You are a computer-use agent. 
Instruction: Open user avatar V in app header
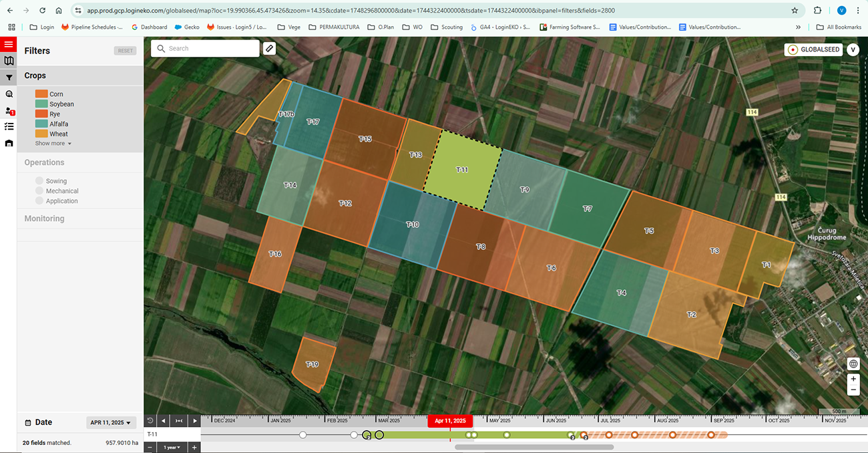[x=853, y=49]
